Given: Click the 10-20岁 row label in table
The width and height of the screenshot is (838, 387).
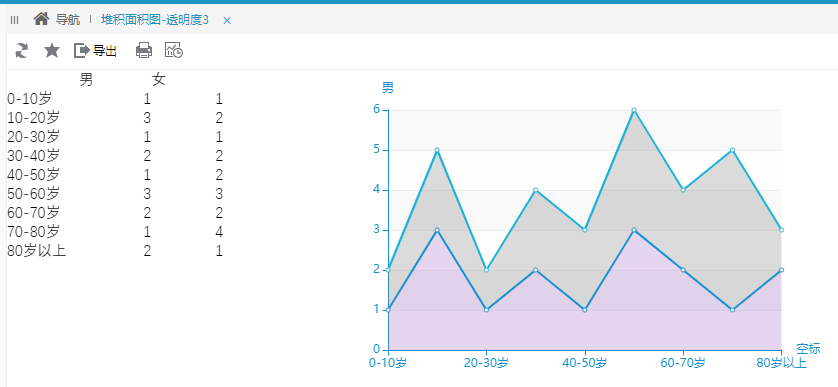Looking at the screenshot, I should coord(34,118).
